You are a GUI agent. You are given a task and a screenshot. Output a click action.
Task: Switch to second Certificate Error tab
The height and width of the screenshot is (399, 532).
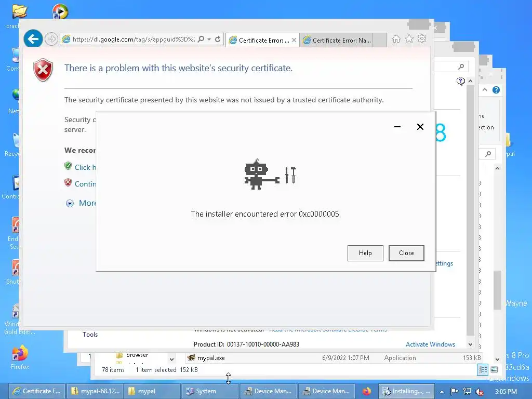[x=337, y=40]
